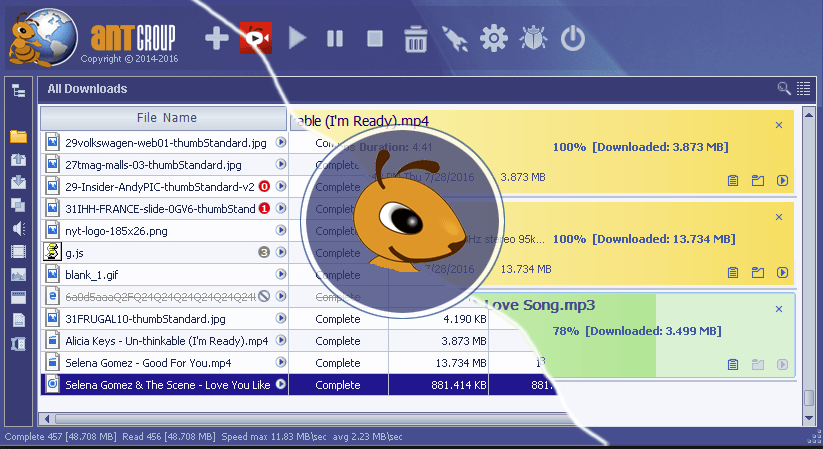Image resolution: width=823 pixels, height=449 pixels.
Task: Click the arrow button on the blank_1.gif row
Action: pos(281,274)
